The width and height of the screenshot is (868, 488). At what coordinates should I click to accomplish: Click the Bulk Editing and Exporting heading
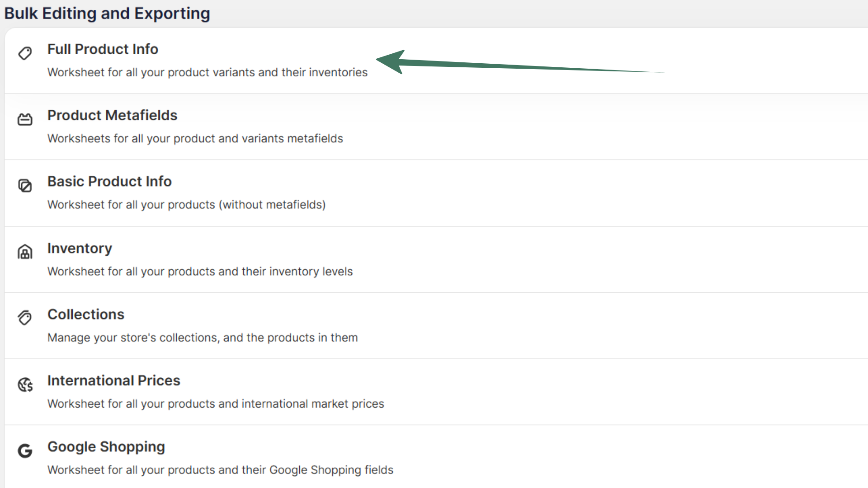(107, 13)
